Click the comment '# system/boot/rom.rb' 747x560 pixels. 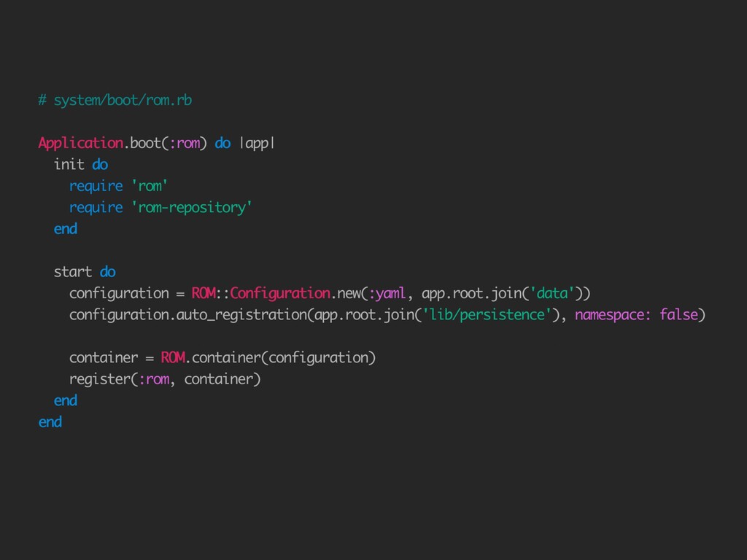click(115, 101)
